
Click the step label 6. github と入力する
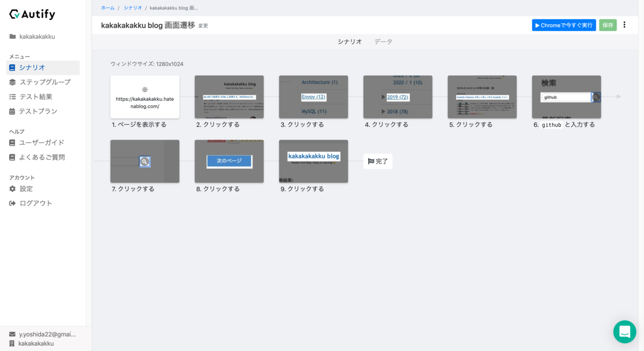tap(564, 125)
